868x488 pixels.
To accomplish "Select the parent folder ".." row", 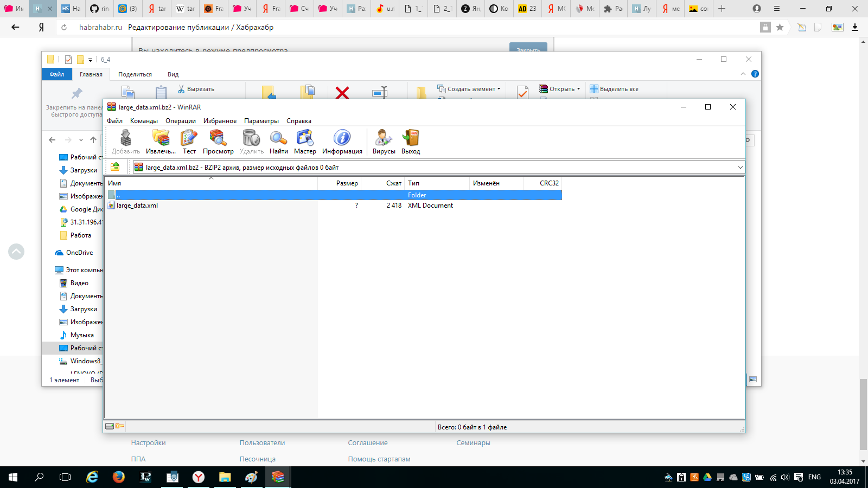I will click(334, 195).
